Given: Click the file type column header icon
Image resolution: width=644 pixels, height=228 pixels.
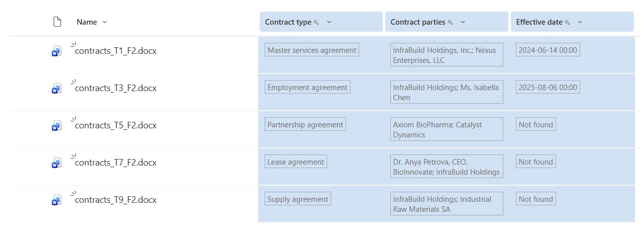Looking at the screenshot, I should [57, 22].
